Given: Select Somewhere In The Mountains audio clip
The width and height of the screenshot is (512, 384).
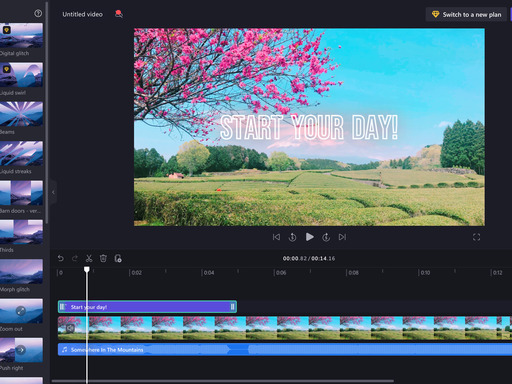Looking at the screenshot, I should click(285, 350).
